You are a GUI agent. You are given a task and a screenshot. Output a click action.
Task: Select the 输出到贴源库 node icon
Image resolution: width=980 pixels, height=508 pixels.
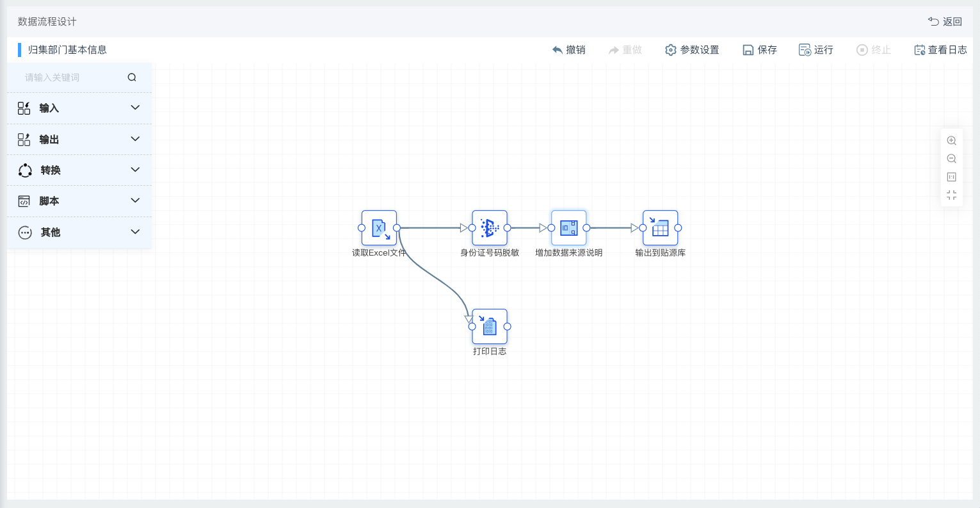coord(659,227)
